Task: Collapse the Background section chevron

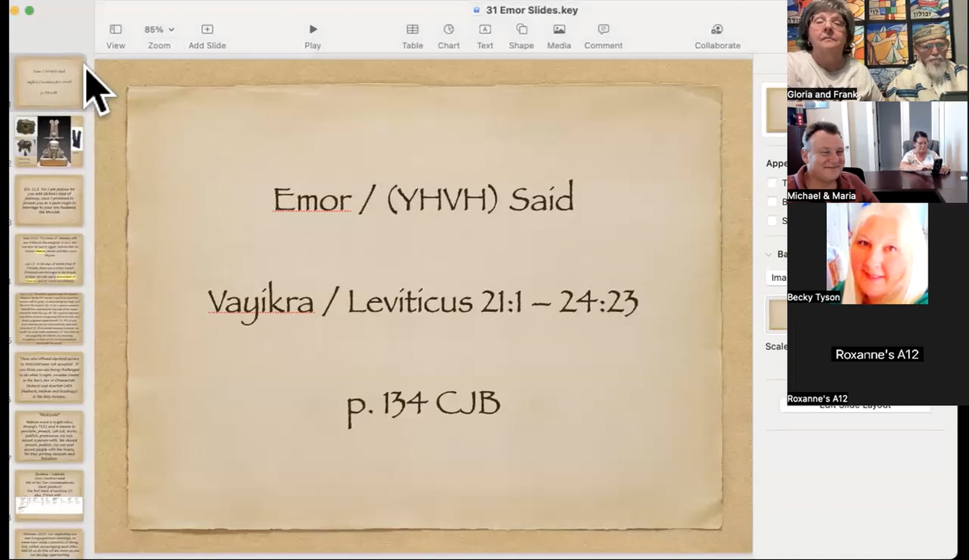Action: pyautogui.click(x=768, y=254)
